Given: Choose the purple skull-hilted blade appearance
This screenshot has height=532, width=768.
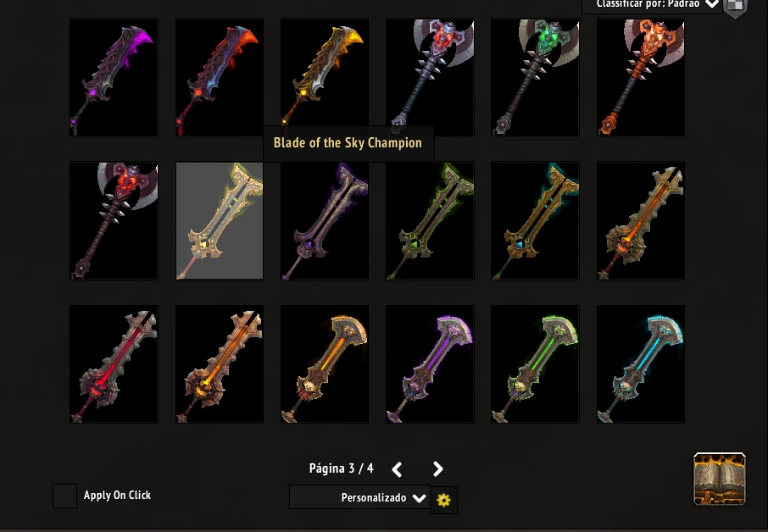Looking at the screenshot, I should point(430,364).
